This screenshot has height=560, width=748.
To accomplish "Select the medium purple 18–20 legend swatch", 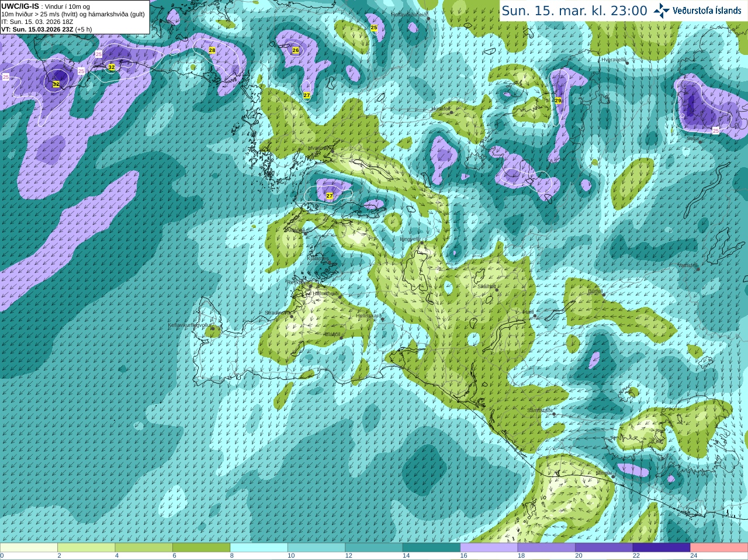I will click(x=546, y=548).
